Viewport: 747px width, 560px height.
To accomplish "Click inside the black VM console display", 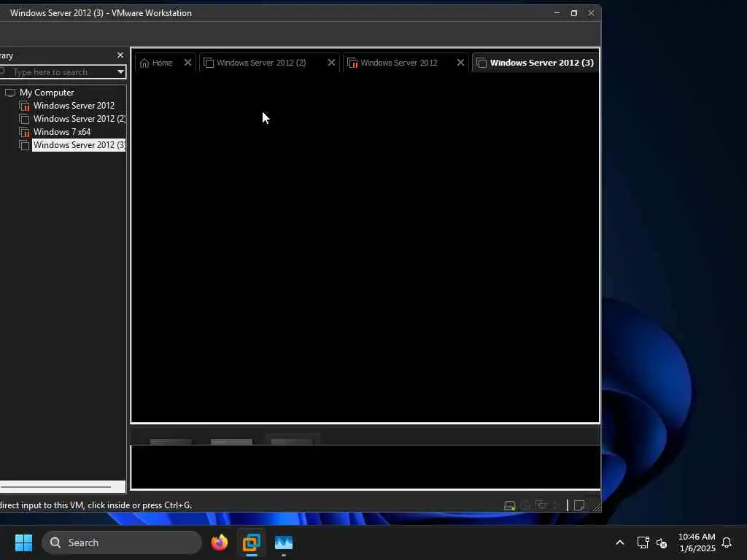I will pos(365,248).
